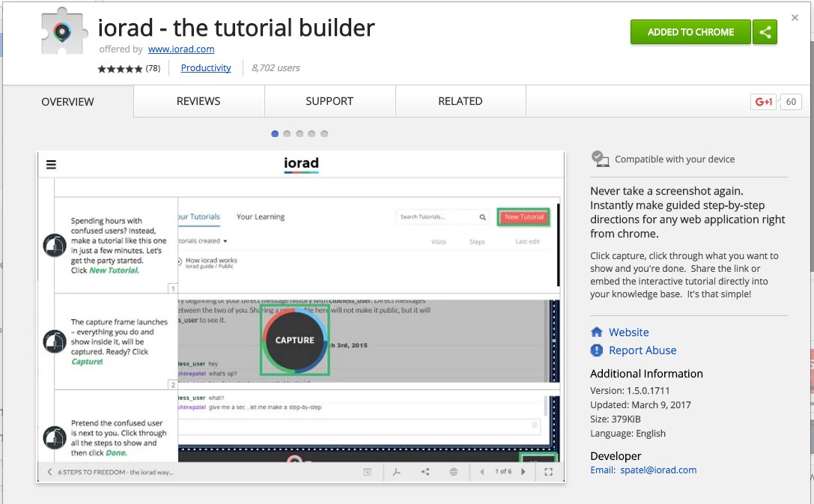Click the Version: 1.5.0.1711 text
The image size is (814, 504).
point(630,390)
